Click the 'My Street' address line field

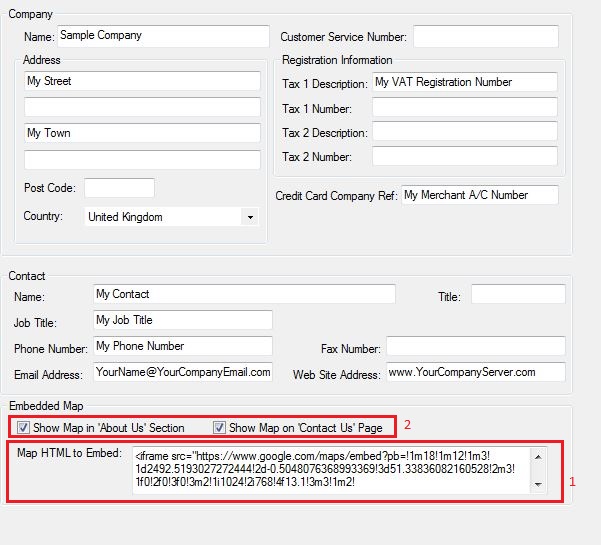[x=141, y=82]
